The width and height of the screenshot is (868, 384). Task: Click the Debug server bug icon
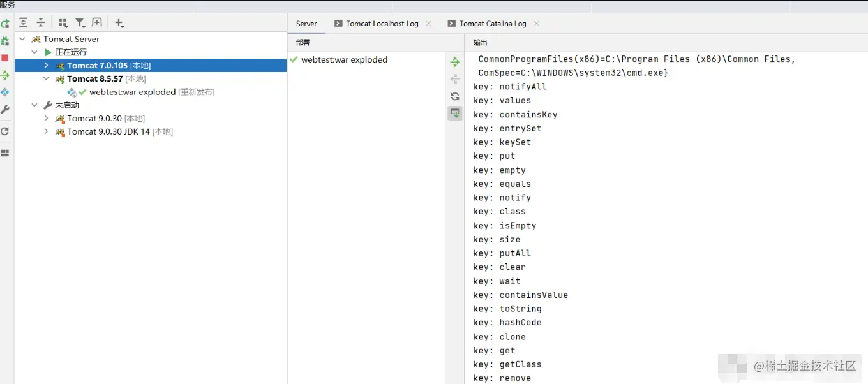coord(5,41)
